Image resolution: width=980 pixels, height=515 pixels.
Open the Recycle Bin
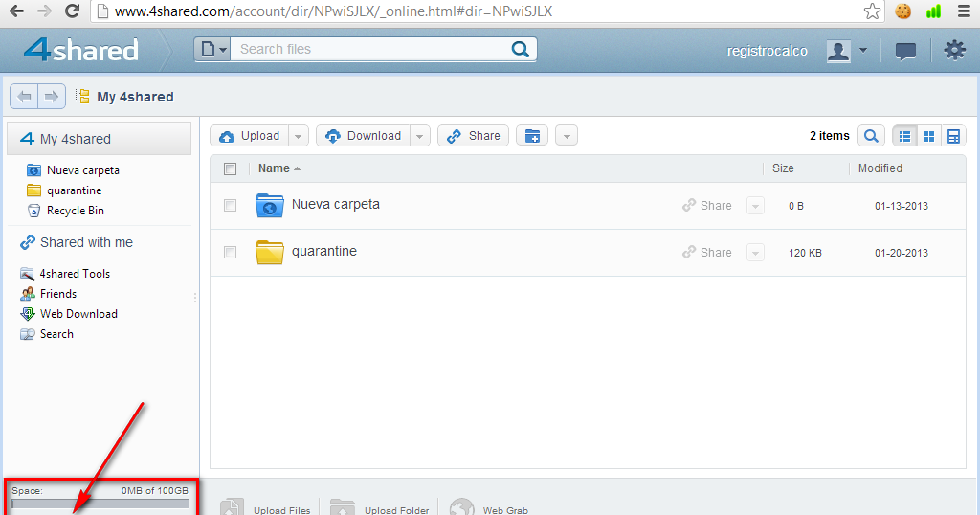pos(75,211)
